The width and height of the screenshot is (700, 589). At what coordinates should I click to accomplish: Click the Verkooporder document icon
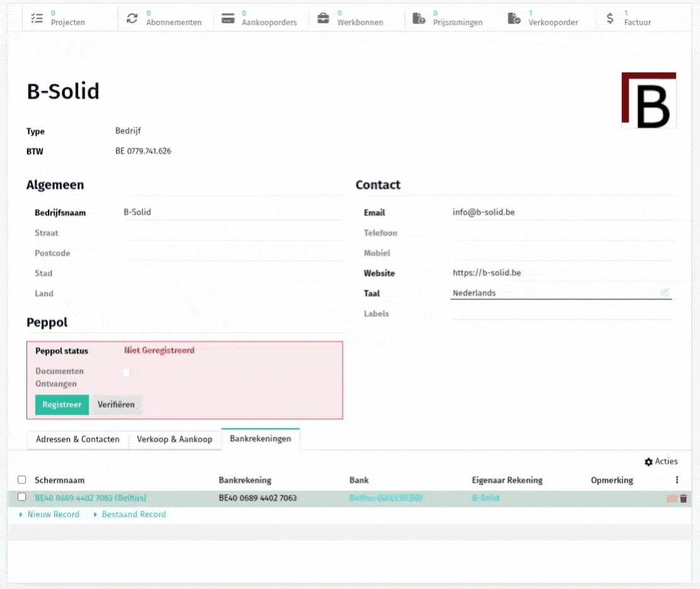515,18
